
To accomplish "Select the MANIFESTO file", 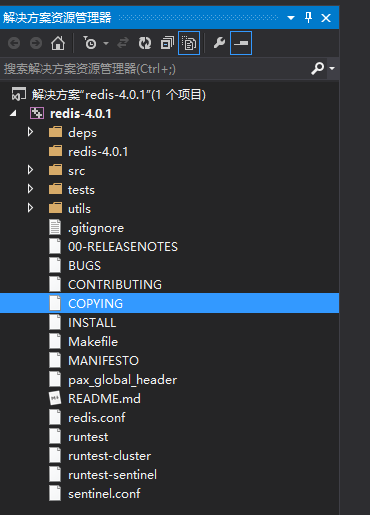I will tap(103, 361).
